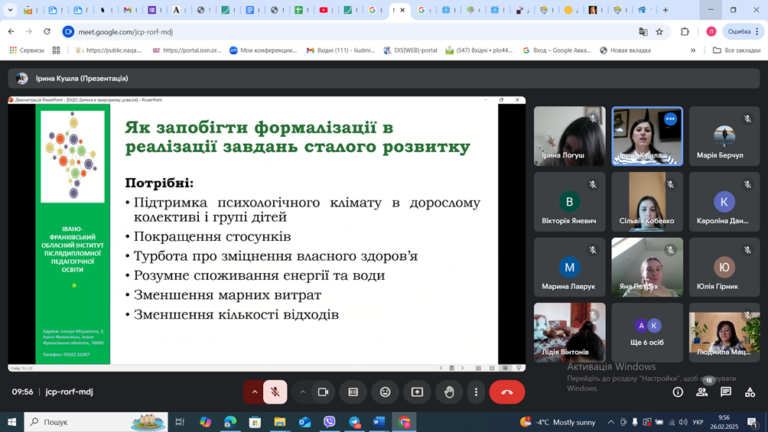Image resolution: width=768 pixels, height=432 pixels.
Task: Open more options three-dot menu
Action: click(476, 392)
